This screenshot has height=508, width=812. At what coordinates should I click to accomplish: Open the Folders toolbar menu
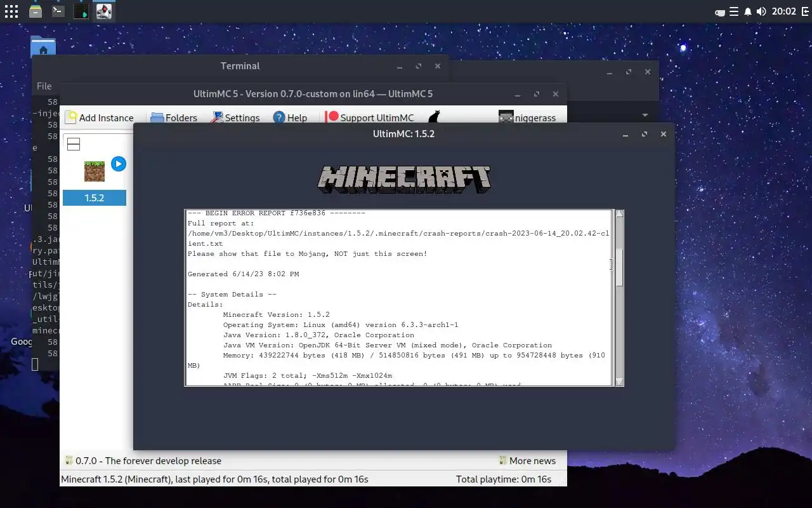pos(174,117)
